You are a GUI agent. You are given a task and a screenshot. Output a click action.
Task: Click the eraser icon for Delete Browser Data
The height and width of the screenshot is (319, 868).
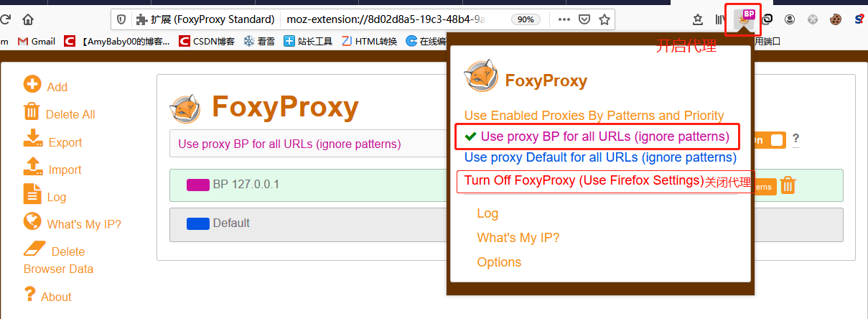point(34,249)
